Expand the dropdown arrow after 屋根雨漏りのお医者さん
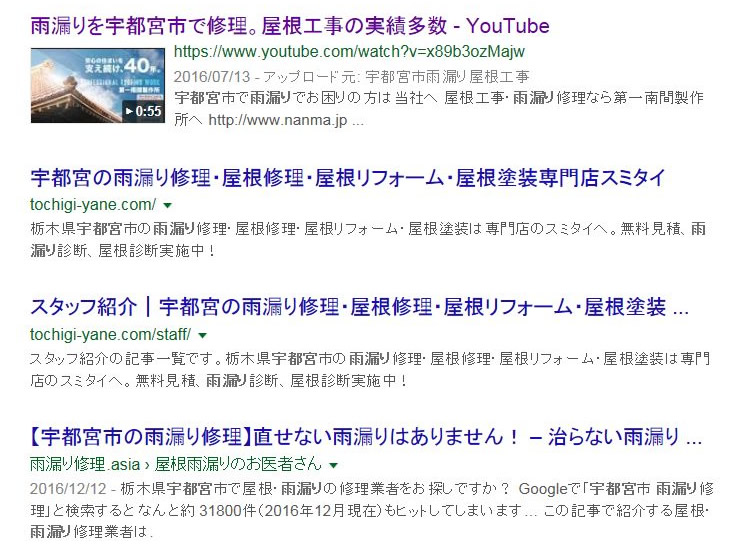The height and width of the screenshot is (547, 741). (x=333, y=465)
